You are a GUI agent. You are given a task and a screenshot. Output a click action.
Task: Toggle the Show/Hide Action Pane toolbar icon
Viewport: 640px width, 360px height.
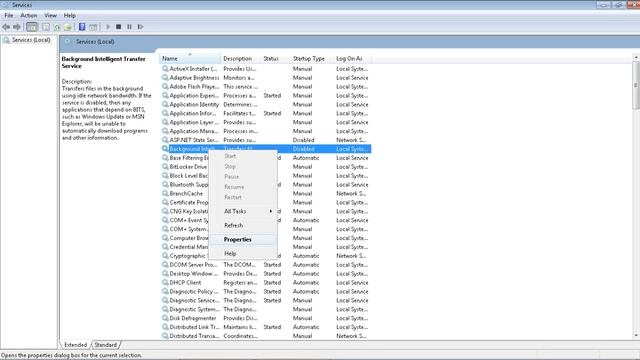tap(93, 27)
